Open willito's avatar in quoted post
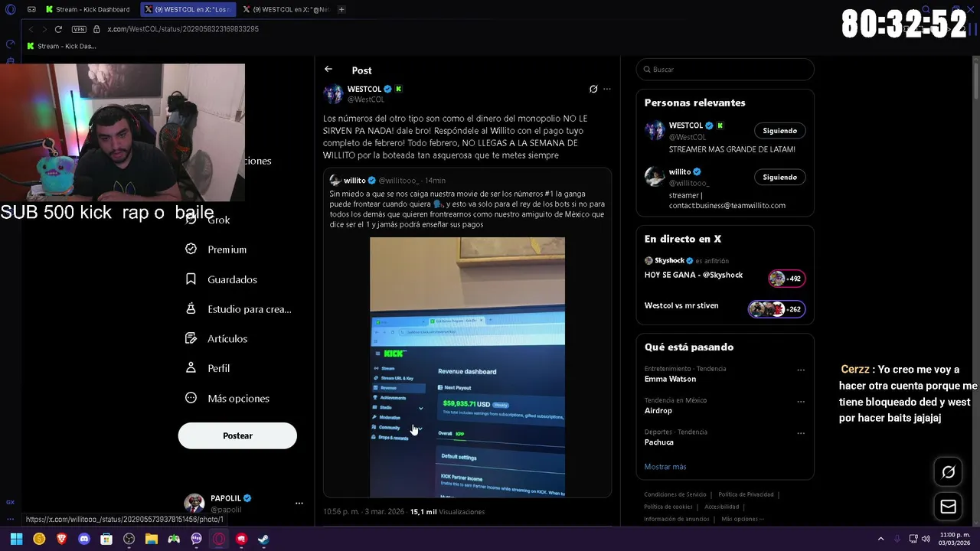The image size is (980, 551). coord(335,181)
